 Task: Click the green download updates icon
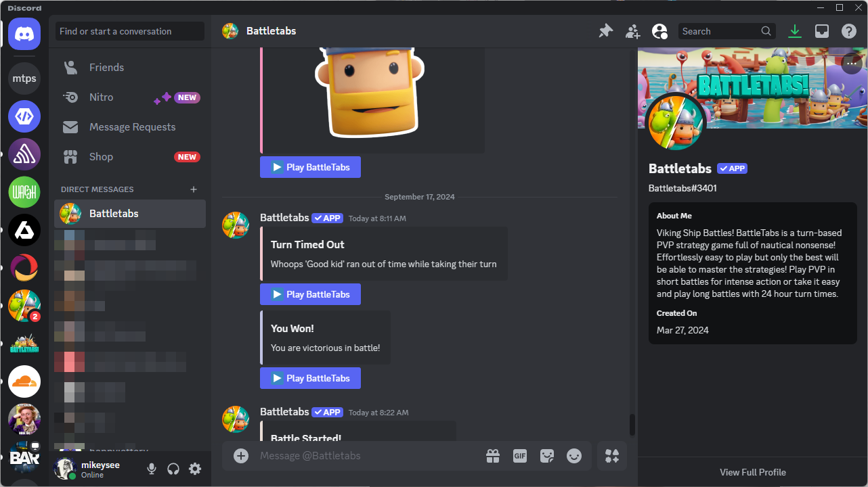[x=795, y=31]
